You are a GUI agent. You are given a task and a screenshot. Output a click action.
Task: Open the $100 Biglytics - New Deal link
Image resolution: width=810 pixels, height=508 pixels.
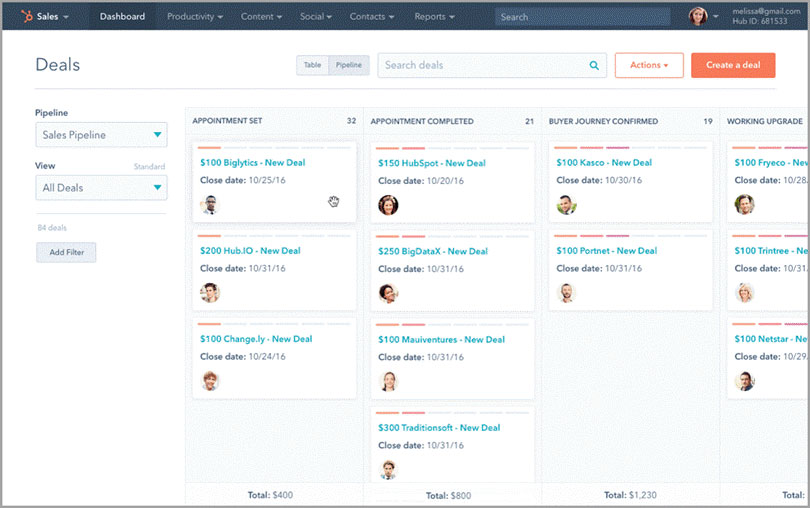[x=253, y=162]
